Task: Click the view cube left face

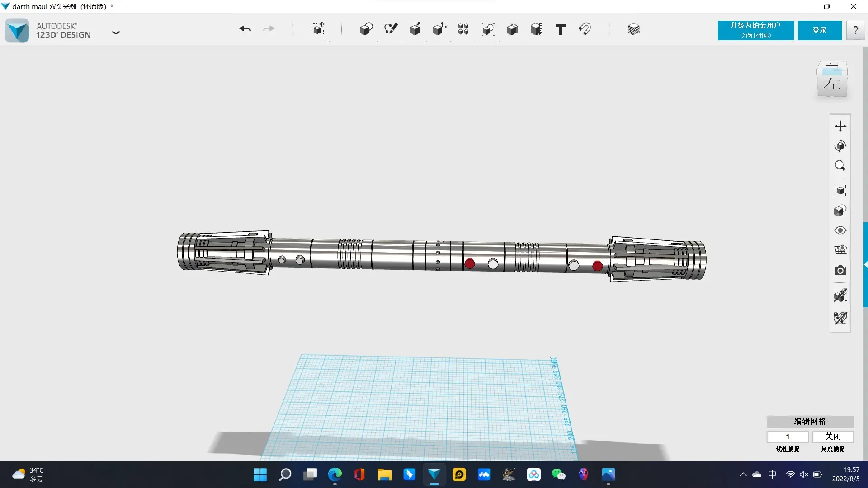Action: [832, 84]
